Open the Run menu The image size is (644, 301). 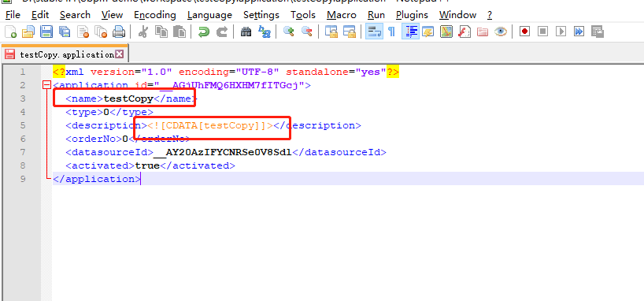[x=376, y=15]
